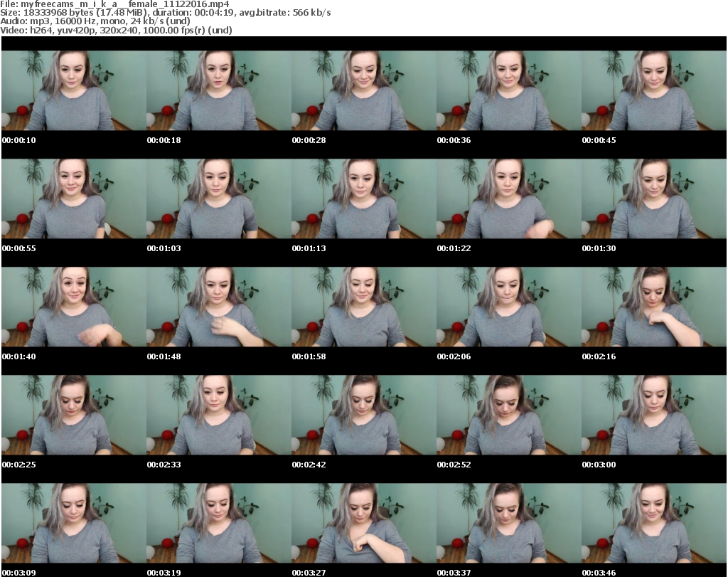
Task: Choose the thumbnail stamped 00:01:58
Action: (x=364, y=307)
